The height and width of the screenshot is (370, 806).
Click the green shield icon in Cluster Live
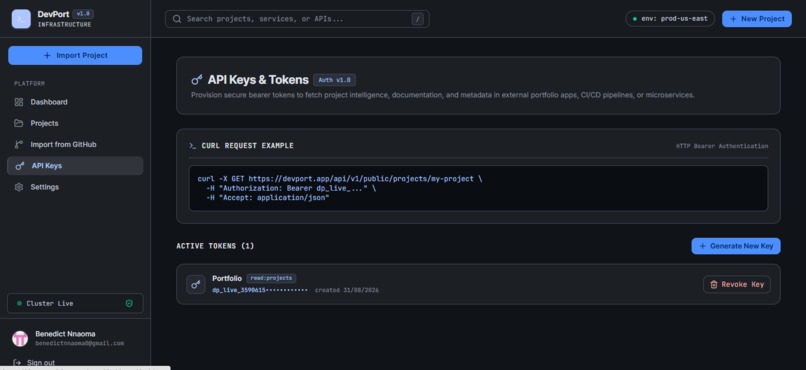pyautogui.click(x=129, y=303)
